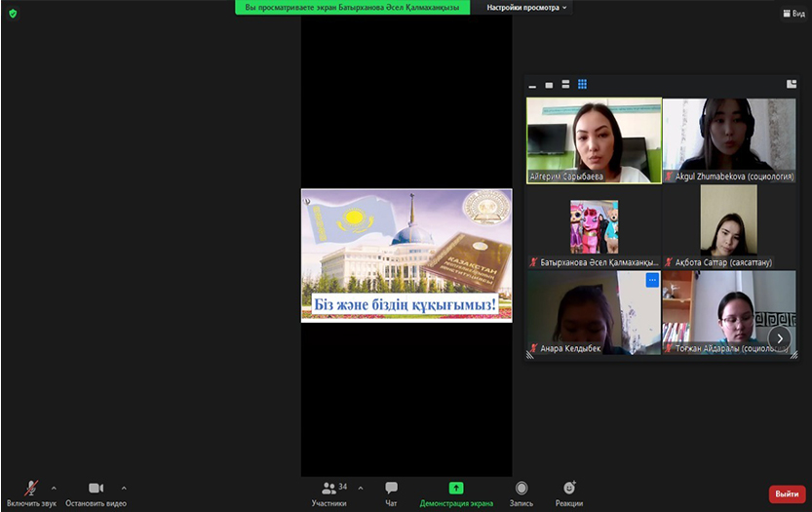Click the shared slide Біз және біздің құқығымыз
This screenshot has height=512, width=812.
406,255
